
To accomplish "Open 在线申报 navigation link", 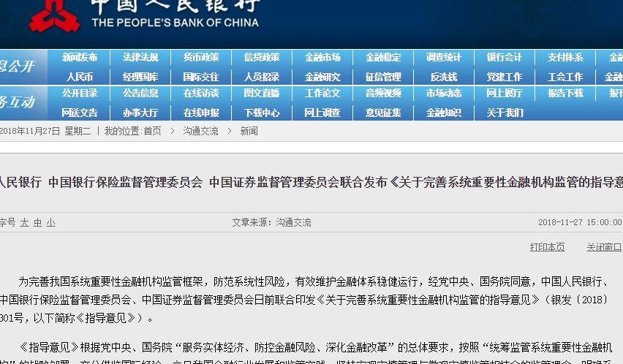I will point(201,113).
